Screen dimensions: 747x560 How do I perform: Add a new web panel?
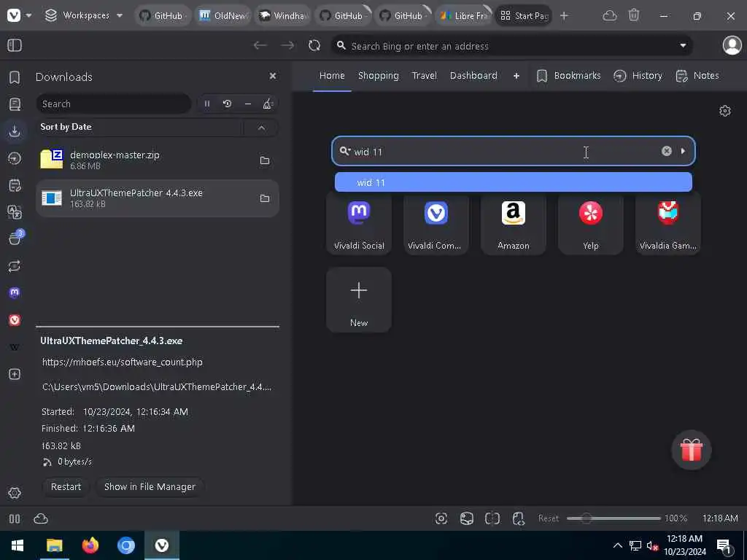click(15, 374)
